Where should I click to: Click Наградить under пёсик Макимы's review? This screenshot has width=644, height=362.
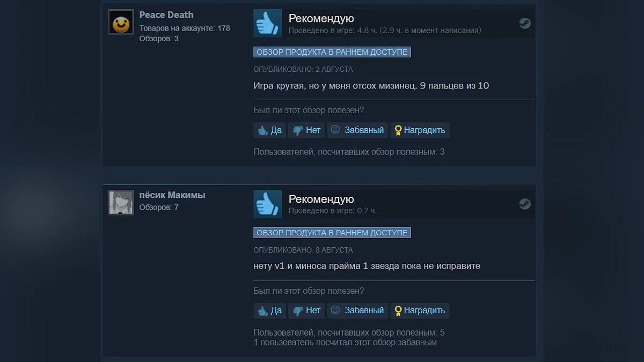pyautogui.click(x=420, y=311)
